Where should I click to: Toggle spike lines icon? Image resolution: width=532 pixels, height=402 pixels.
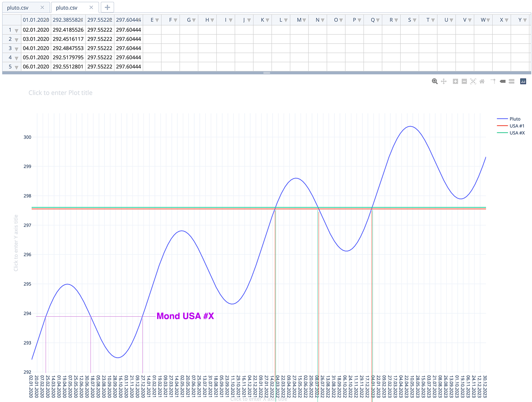click(493, 81)
